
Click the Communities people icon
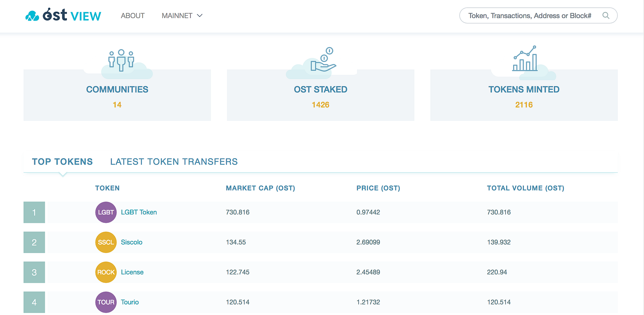coord(121,60)
